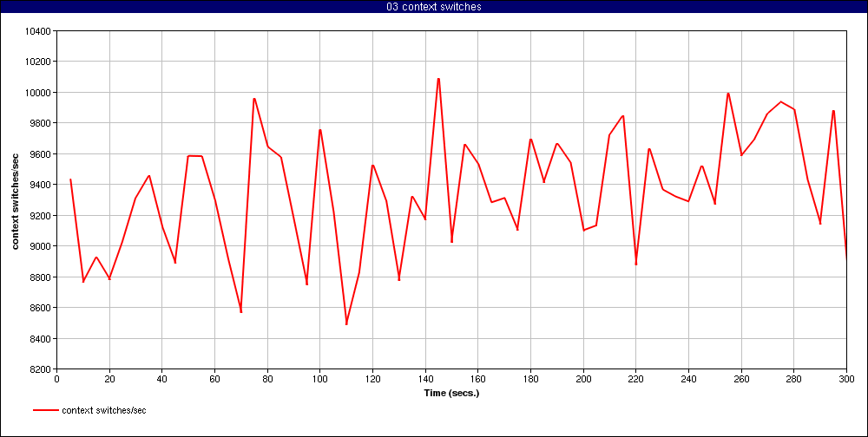The width and height of the screenshot is (868, 437).
Task: Click the 9400 y-axis tick label
Action: (x=41, y=184)
